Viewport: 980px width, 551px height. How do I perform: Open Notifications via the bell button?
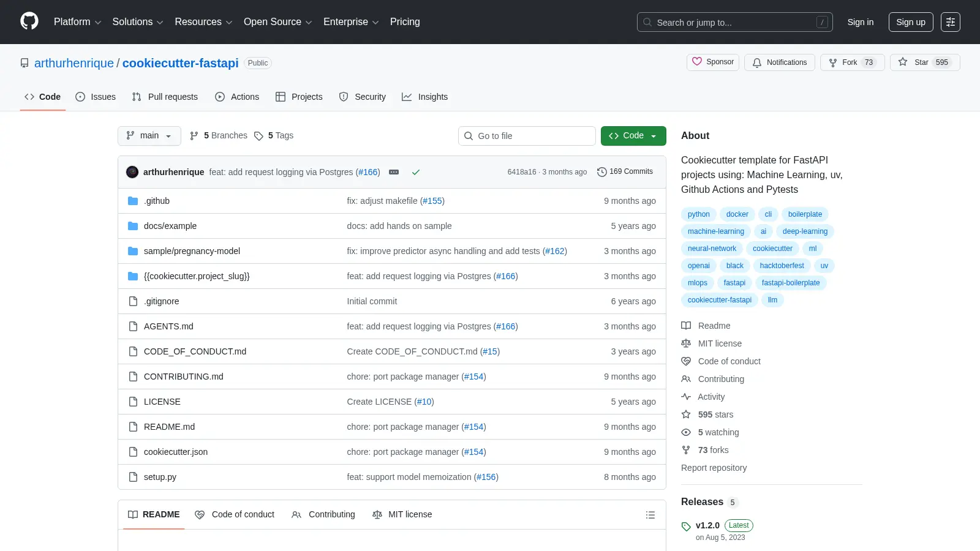(x=780, y=62)
